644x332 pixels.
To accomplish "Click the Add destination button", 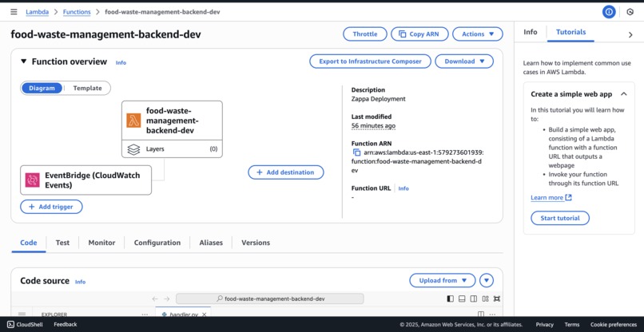I will [286, 172].
